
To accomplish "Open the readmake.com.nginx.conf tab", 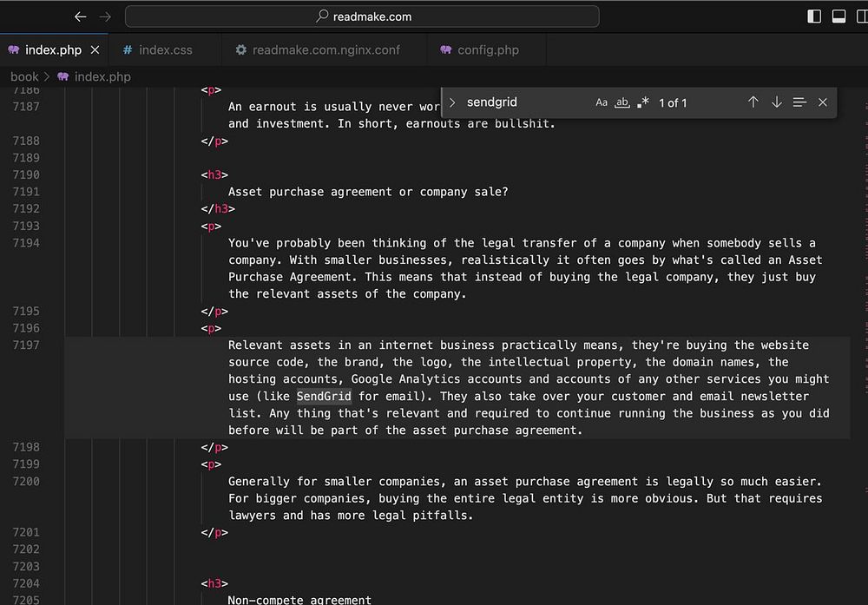I will (325, 49).
